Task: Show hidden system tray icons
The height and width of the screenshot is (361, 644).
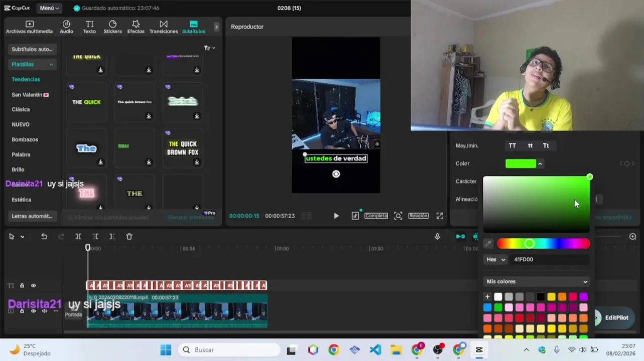Action: [526, 350]
